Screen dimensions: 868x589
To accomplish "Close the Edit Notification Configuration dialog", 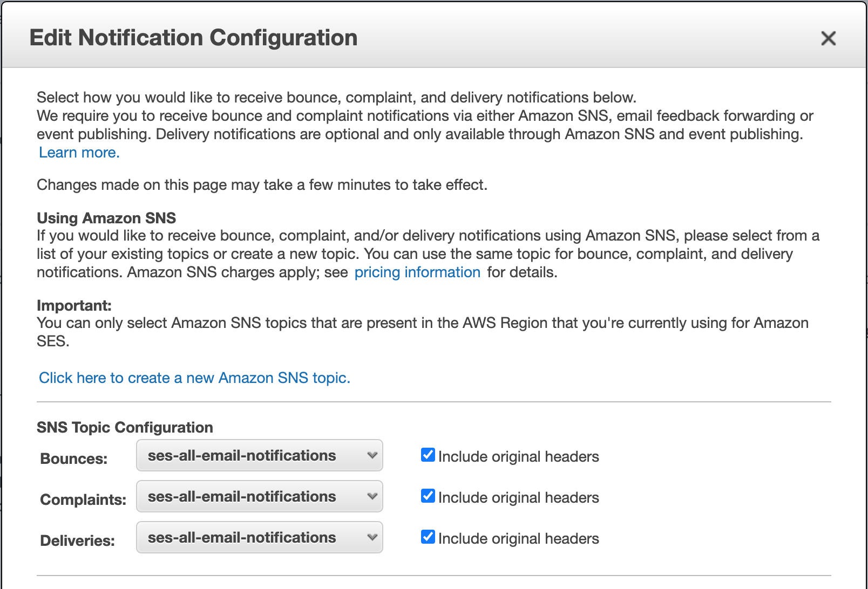I will [828, 38].
